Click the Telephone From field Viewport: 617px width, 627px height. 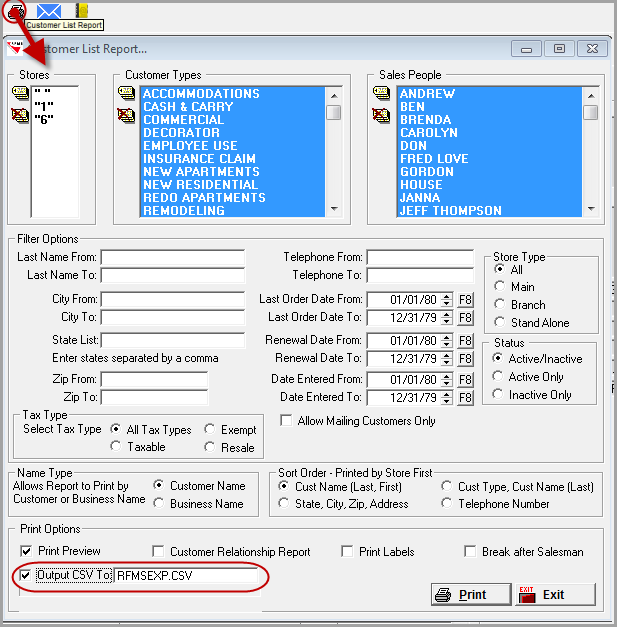pos(420,257)
